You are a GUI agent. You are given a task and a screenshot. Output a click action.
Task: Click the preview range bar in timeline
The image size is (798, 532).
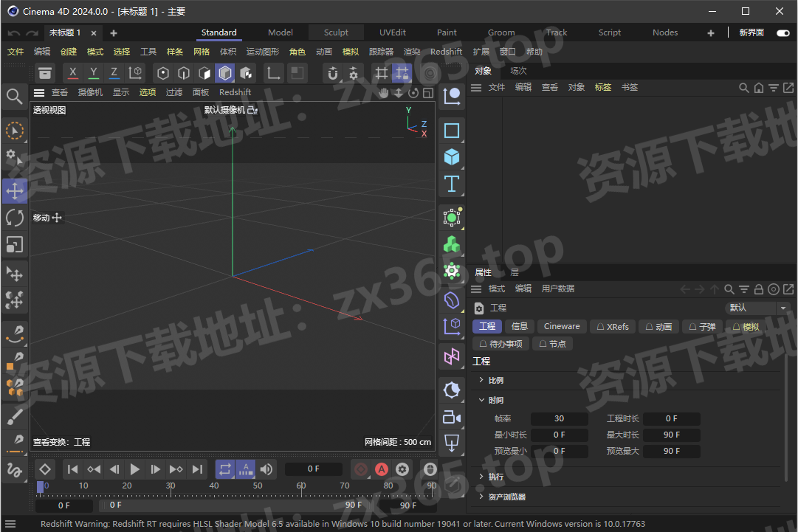[235, 505]
